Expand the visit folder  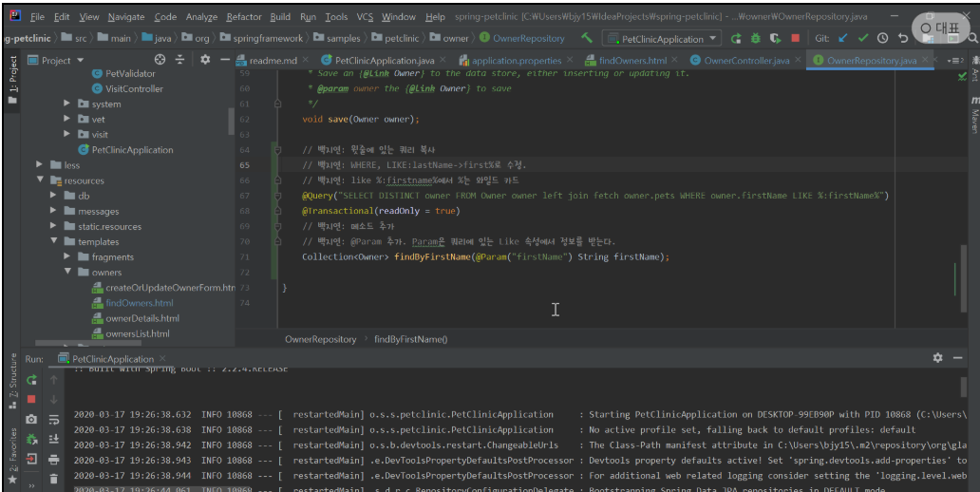pyautogui.click(x=66, y=134)
